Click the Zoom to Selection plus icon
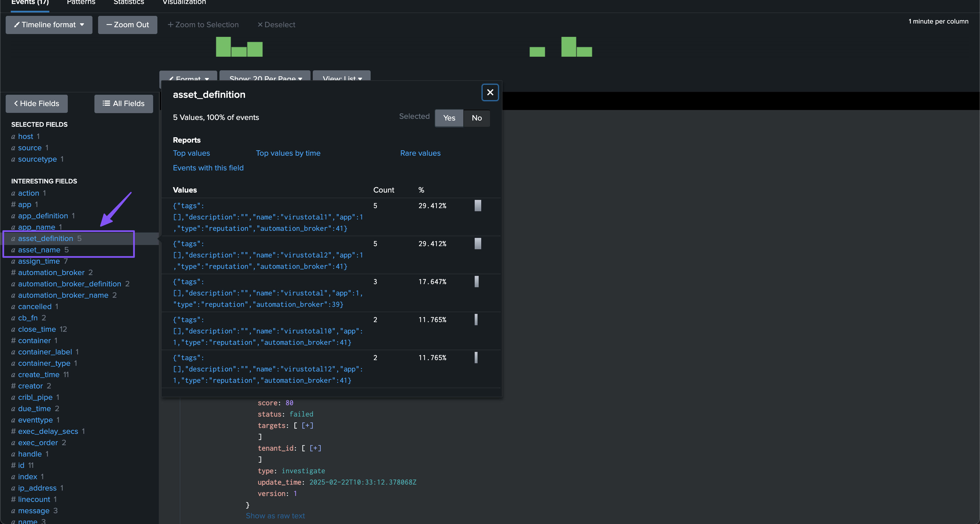Image resolution: width=980 pixels, height=524 pixels. 170,25
